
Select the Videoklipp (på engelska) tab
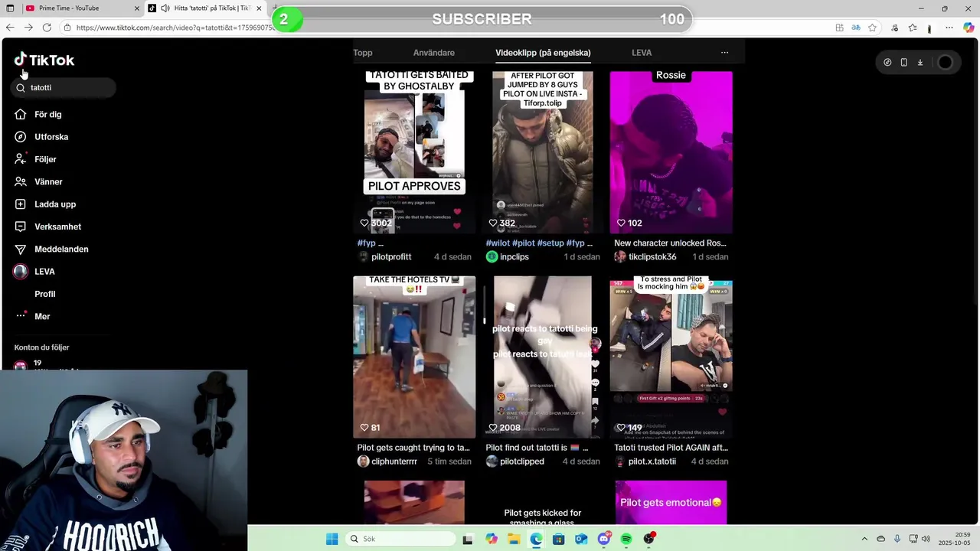coord(543,53)
